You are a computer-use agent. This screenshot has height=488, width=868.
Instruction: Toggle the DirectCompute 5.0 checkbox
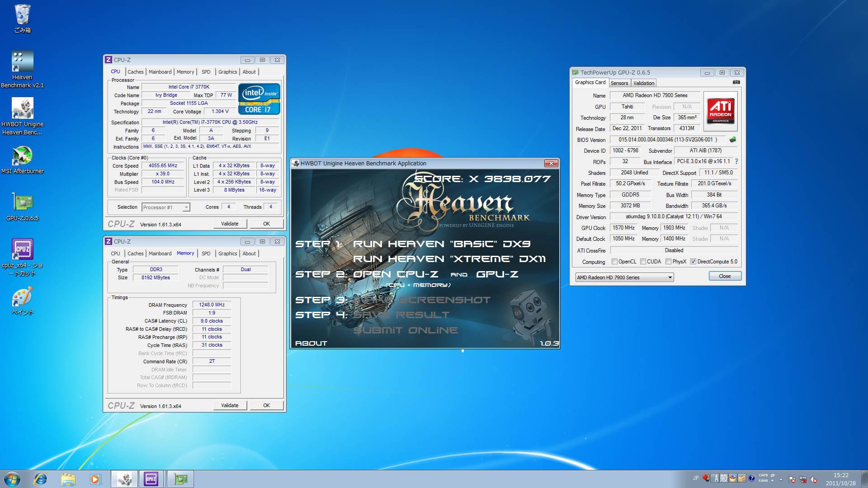pyautogui.click(x=693, y=262)
